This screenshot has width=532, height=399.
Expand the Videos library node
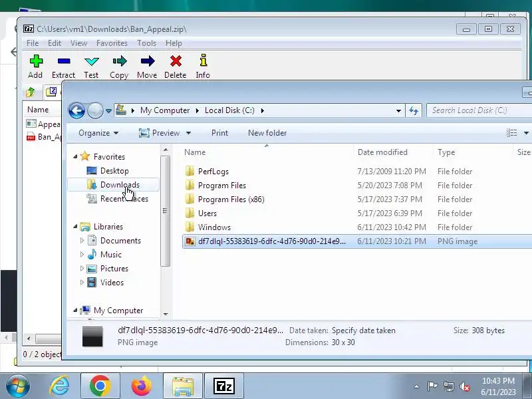[82, 282]
